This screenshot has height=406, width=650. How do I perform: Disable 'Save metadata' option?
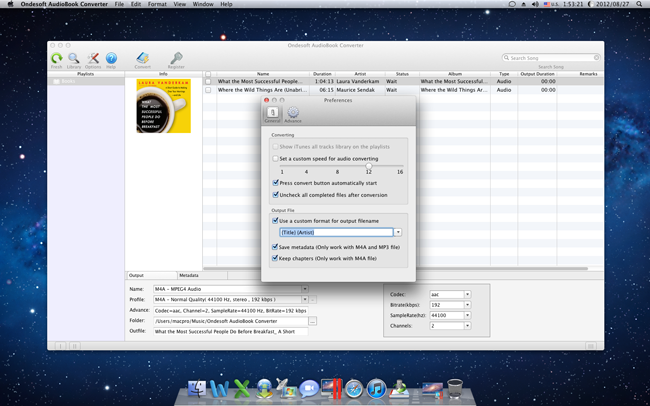pos(276,246)
